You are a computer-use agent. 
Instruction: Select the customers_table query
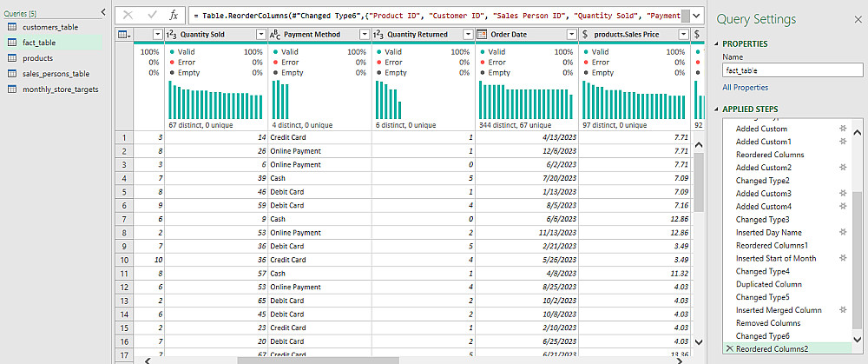coord(51,27)
